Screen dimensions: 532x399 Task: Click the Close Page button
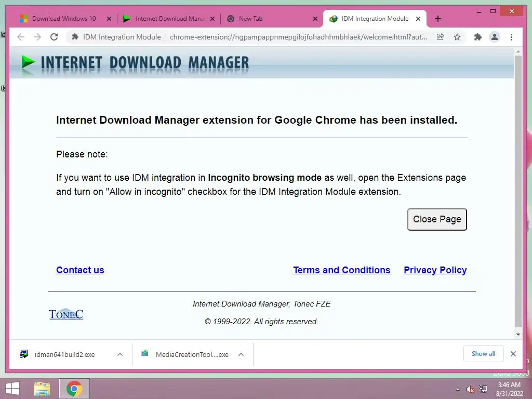[437, 220]
